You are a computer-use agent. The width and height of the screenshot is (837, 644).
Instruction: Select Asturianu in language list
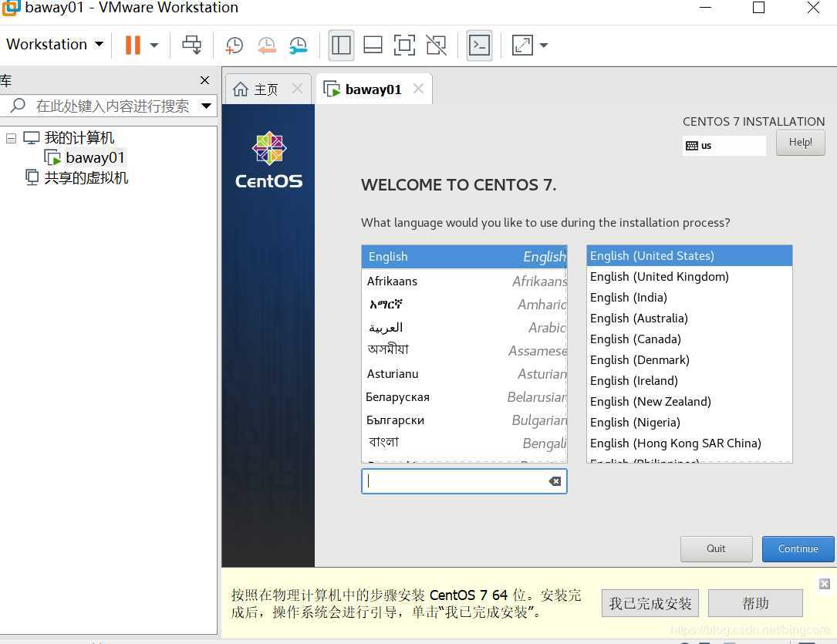(464, 374)
